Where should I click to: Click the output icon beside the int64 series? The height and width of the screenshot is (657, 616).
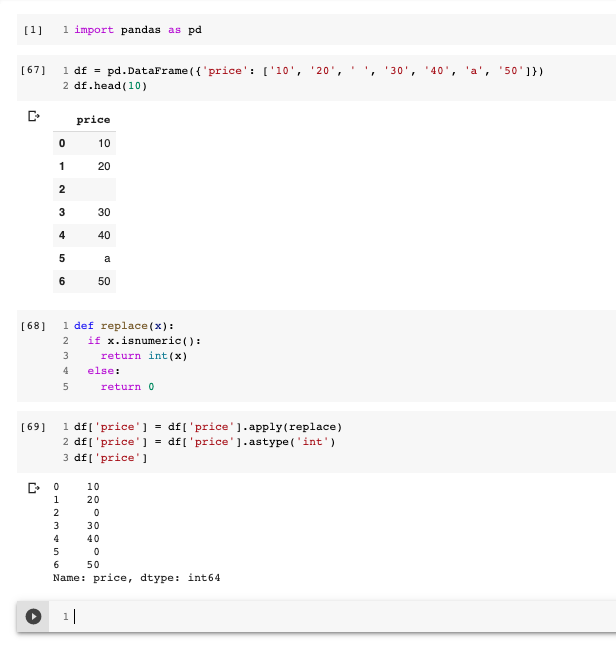point(33,487)
